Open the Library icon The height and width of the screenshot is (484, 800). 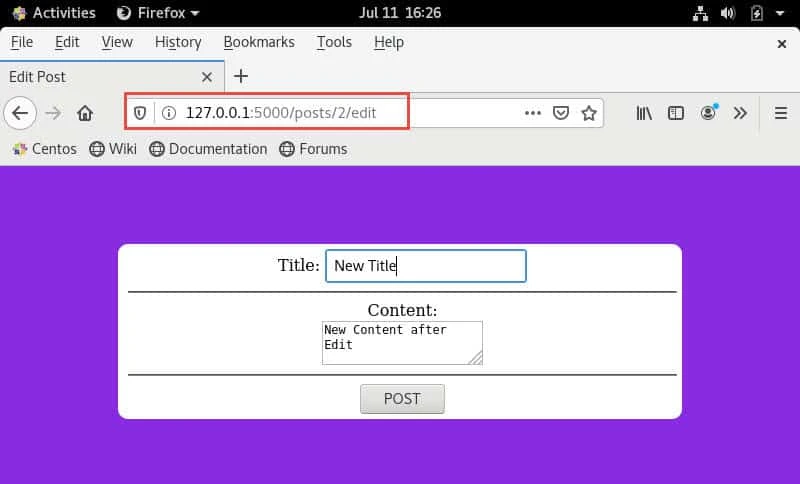(x=644, y=113)
